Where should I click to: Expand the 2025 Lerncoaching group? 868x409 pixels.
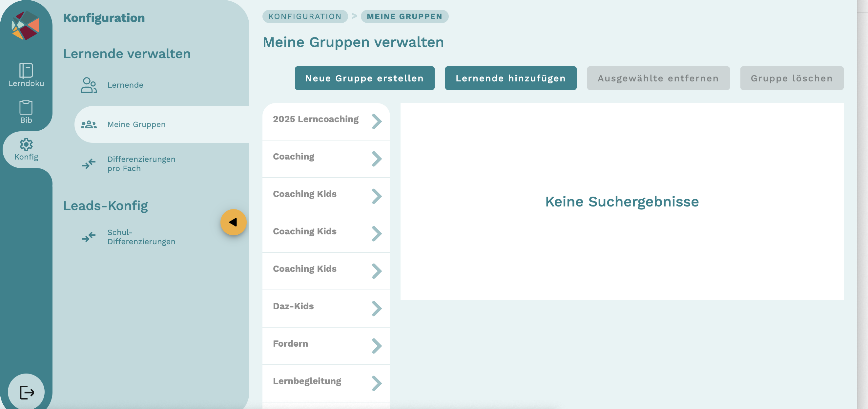pos(377,121)
